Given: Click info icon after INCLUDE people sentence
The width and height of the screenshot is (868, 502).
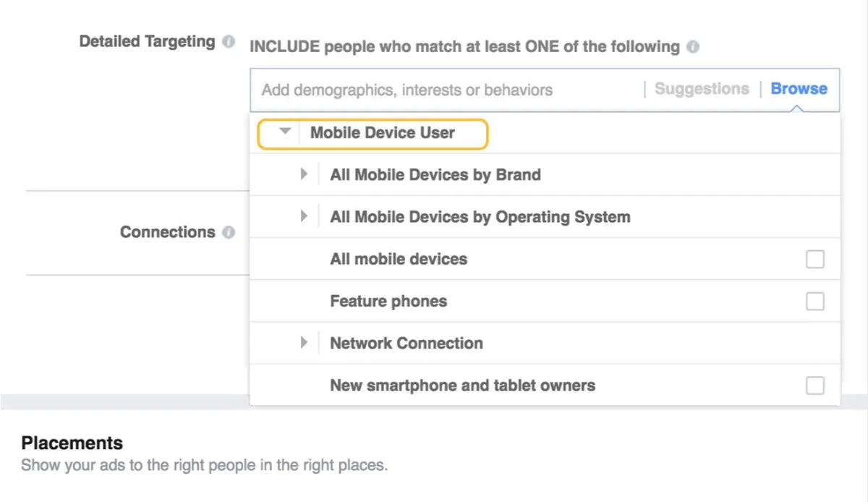Looking at the screenshot, I should pos(693,47).
